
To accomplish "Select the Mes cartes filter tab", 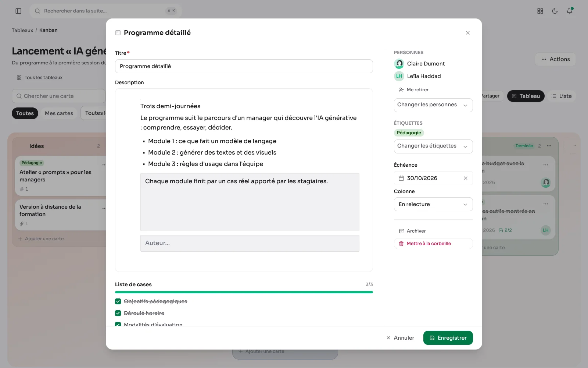I will [59, 113].
